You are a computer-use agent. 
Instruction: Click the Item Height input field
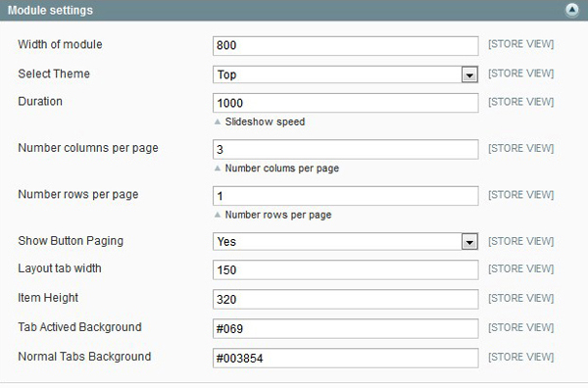(x=345, y=299)
